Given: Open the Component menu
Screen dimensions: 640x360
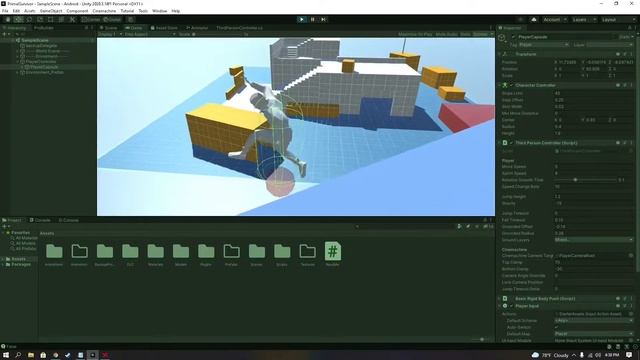Looking at the screenshot, I should tap(77, 11).
